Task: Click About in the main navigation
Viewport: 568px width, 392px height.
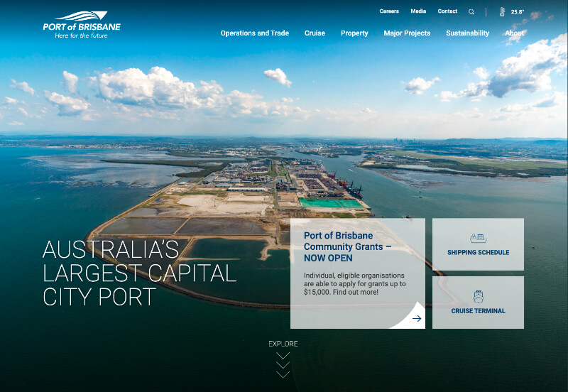Action: click(x=515, y=33)
